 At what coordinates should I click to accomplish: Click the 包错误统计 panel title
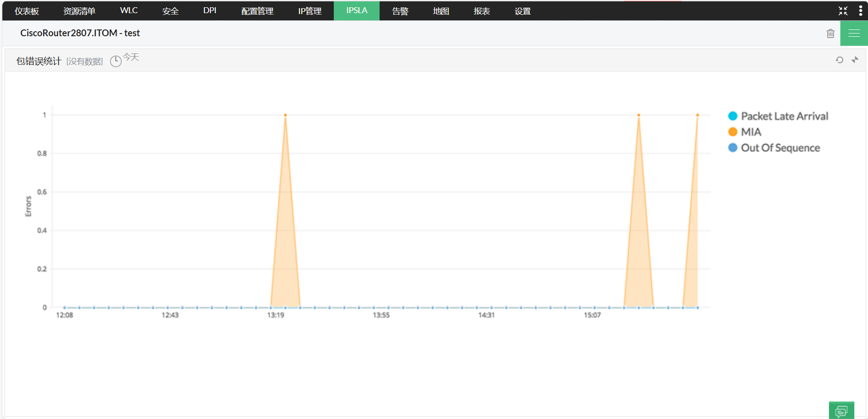[39, 61]
